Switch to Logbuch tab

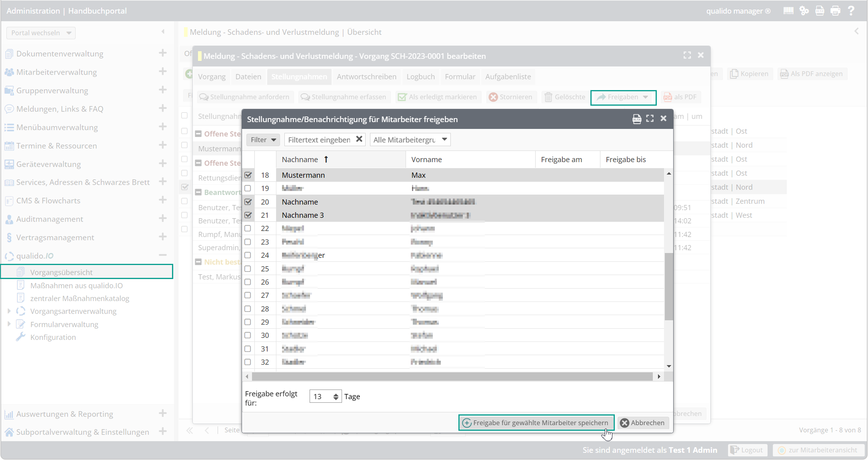point(420,76)
